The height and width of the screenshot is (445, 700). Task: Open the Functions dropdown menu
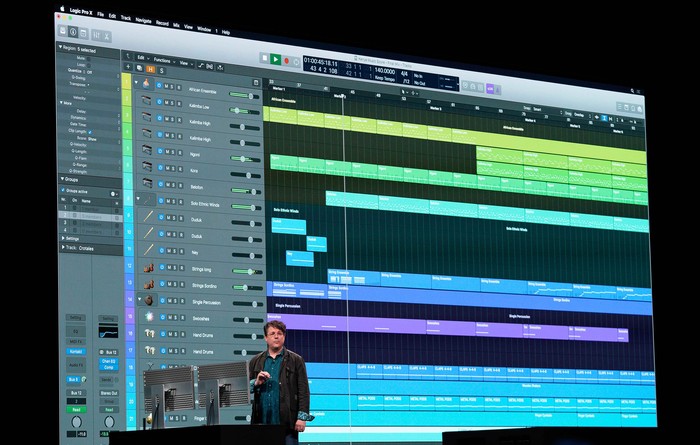point(164,60)
